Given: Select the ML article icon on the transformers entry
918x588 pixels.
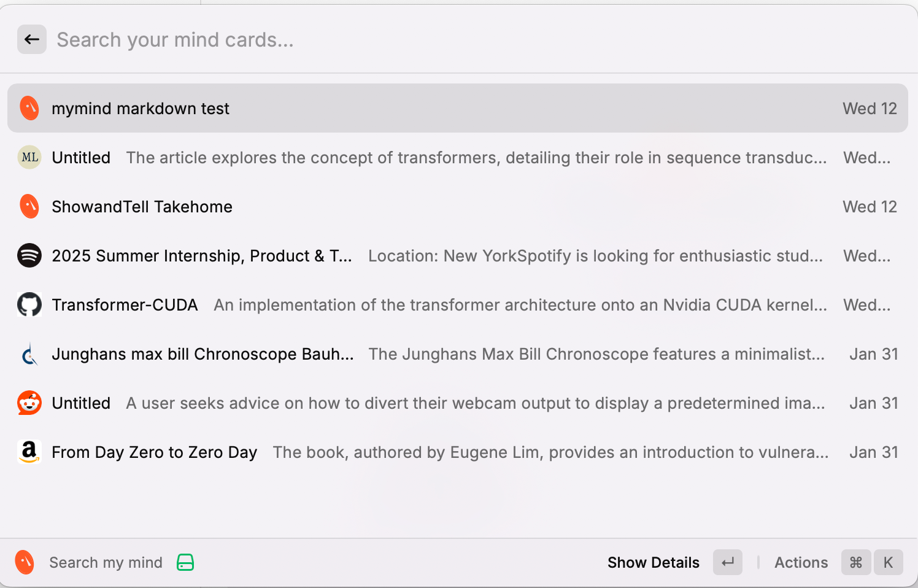Looking at the screenshot, I should pos(29,157).
